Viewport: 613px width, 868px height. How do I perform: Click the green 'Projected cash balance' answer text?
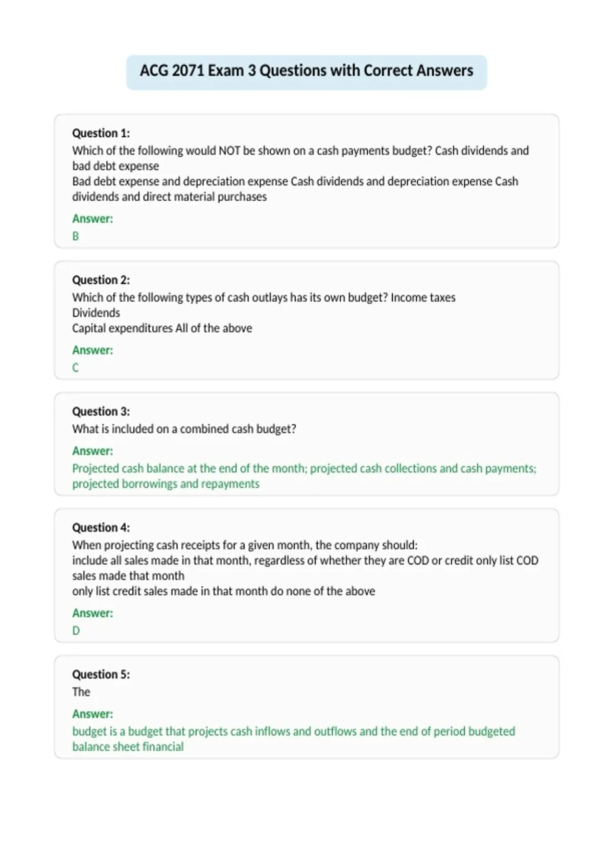304,476
